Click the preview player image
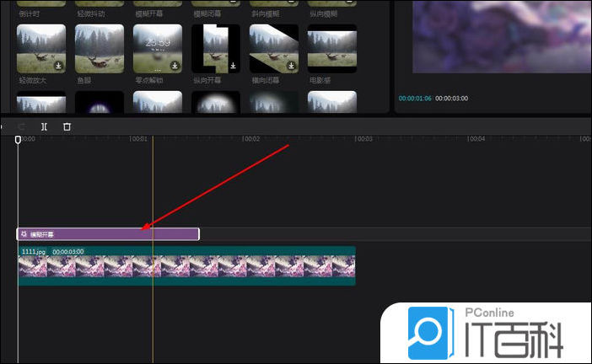This screenshot has height=364, width=592. (x=502, y=36)
